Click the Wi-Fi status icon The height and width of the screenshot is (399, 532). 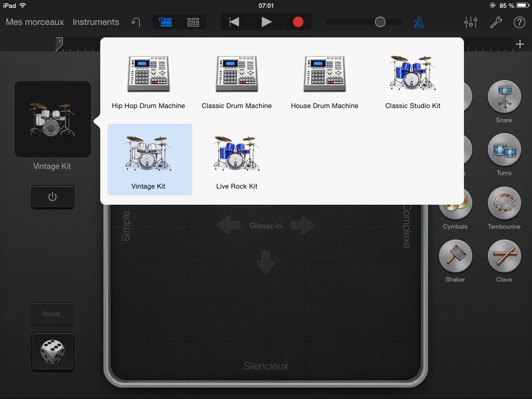[x=23, y=5]
